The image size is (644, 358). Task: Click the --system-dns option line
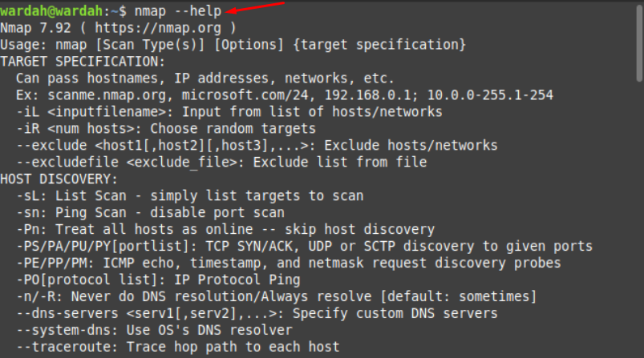(x=154, y=331)
